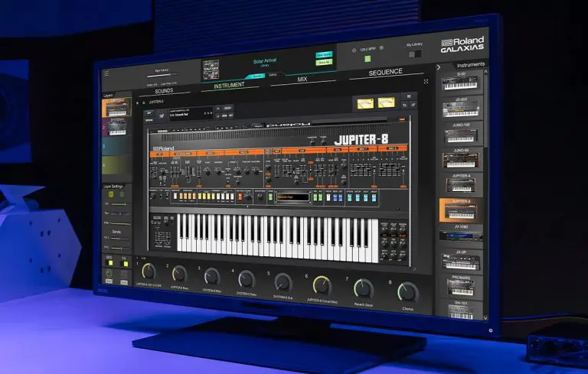Toggle the green button under the BPM display
The width and height of the screenshot is (588, 374).
(x=367, y=59)
